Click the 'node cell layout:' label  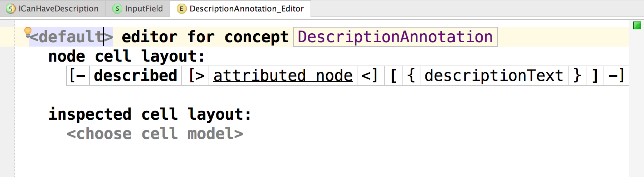[126, 56]
